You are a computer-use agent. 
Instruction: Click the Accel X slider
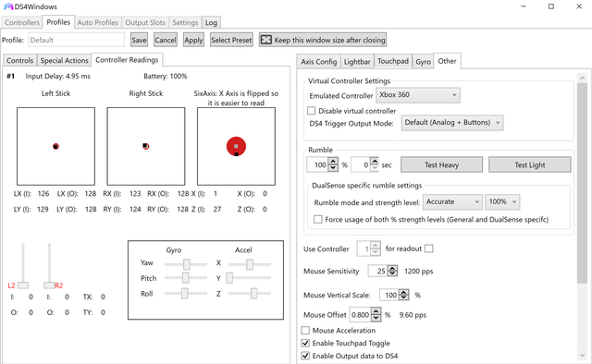[250, 264]
